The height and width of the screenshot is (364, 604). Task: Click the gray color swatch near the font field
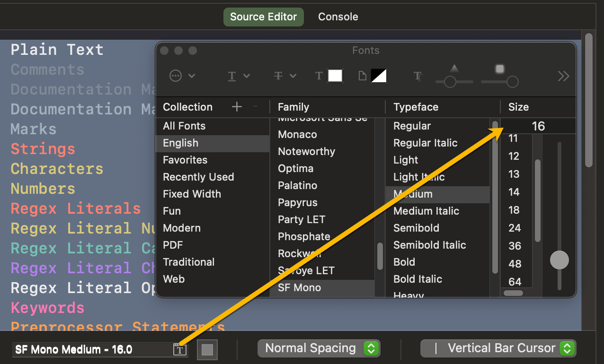pos(207,350)
